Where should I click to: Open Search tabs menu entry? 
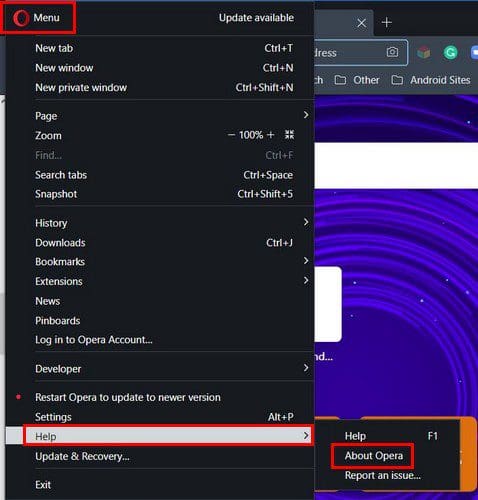coord(164,175)
